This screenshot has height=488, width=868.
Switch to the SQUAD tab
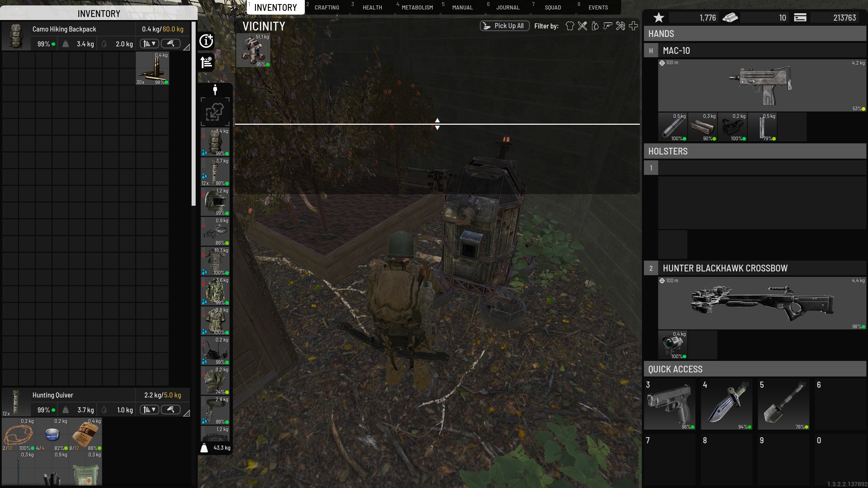(553, 7)
